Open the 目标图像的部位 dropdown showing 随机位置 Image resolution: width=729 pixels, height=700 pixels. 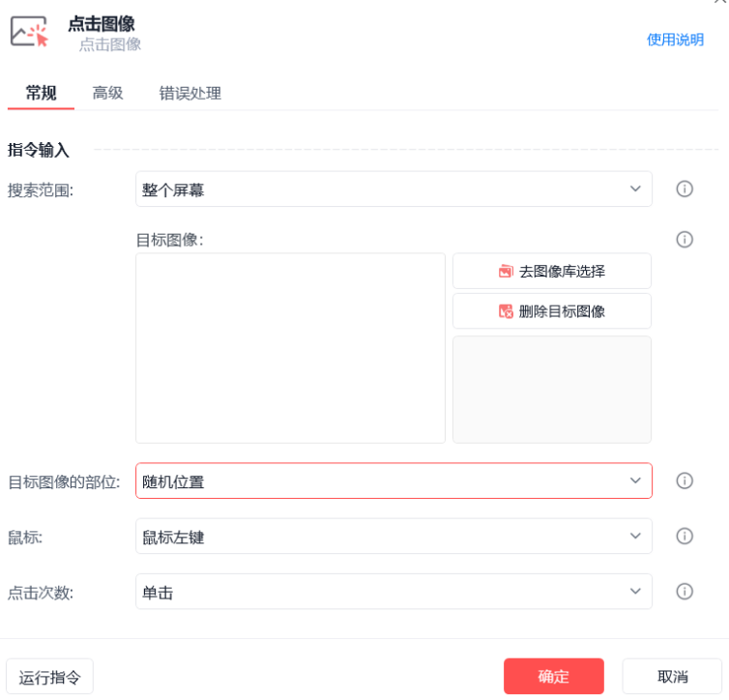[x=394, y=481]
